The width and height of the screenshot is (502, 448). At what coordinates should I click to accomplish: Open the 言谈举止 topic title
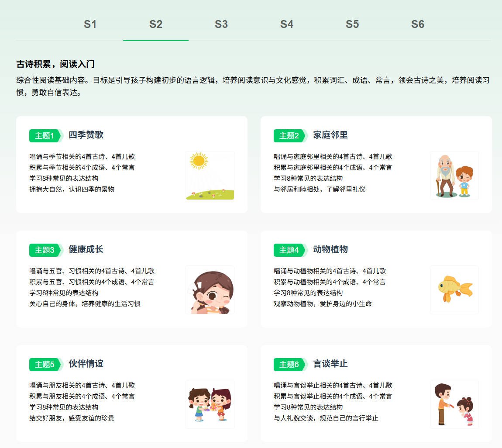click(x=330, y=363)
